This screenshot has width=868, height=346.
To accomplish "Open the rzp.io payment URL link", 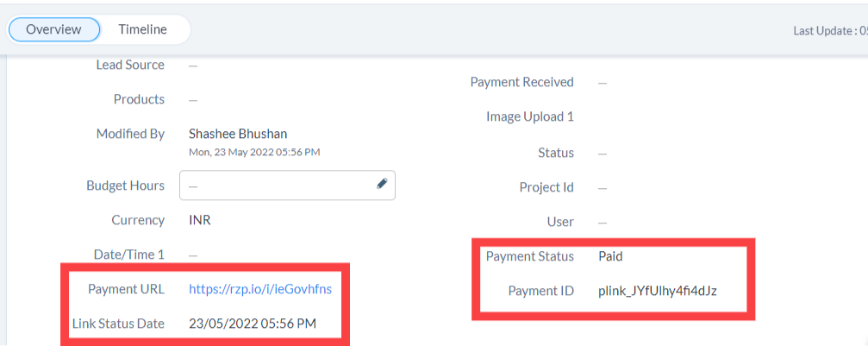I will [260, 289].
